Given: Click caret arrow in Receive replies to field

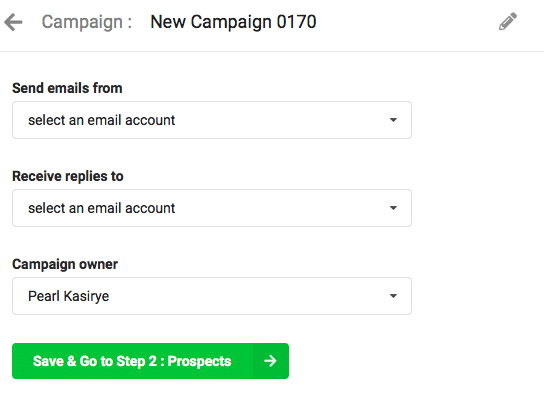Looking at the screenshot, I should (393, 208).
